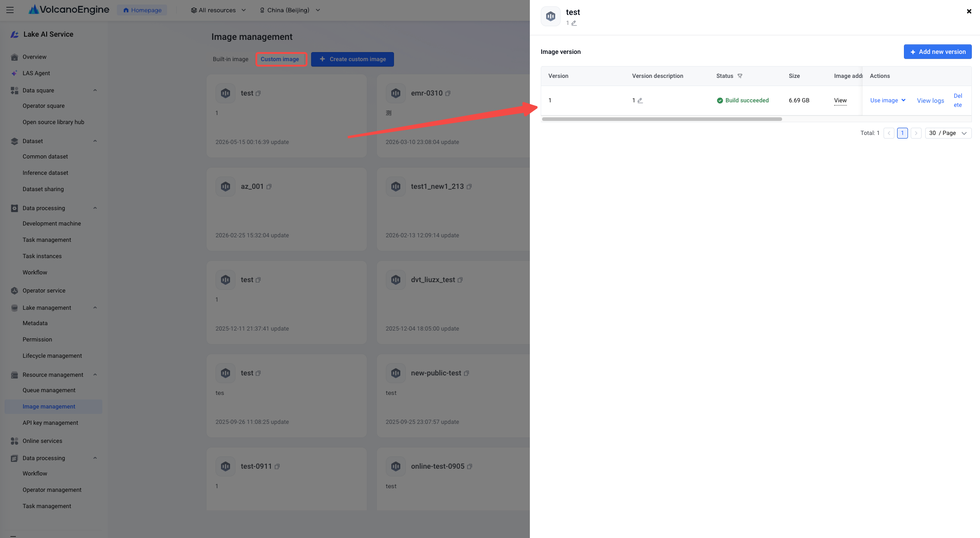
Task: Open View logs for version 1
Action: point(930,101)
